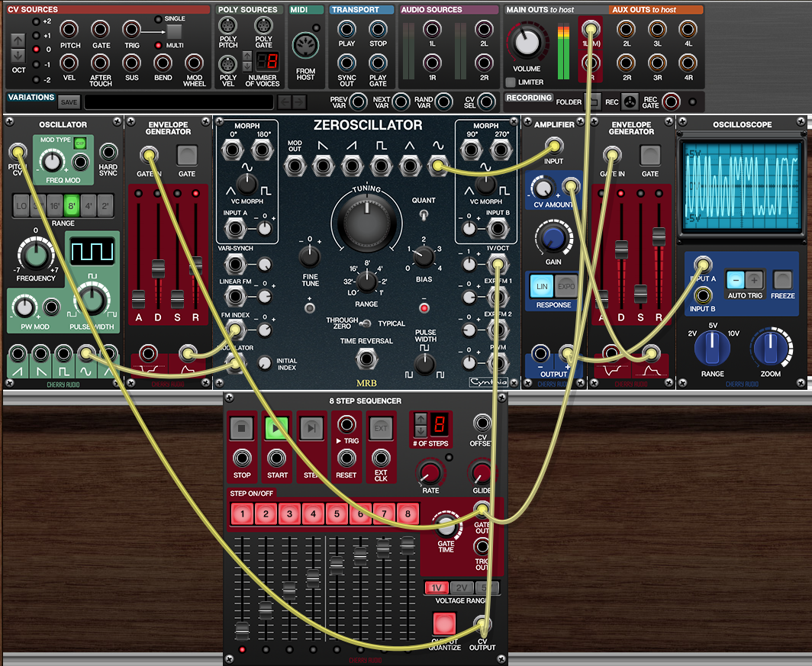Viewport: 812px width, 666px height.
Task: Select the 2V voltage range
Action: (x=461, y=588)
